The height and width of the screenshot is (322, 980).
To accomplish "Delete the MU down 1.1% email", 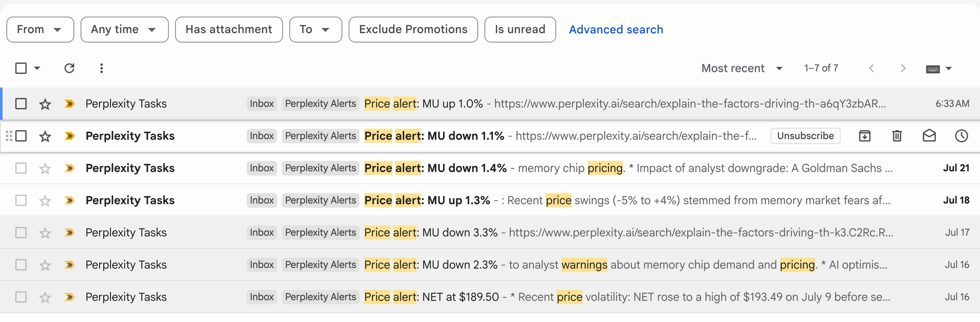I will pos(897,136).
